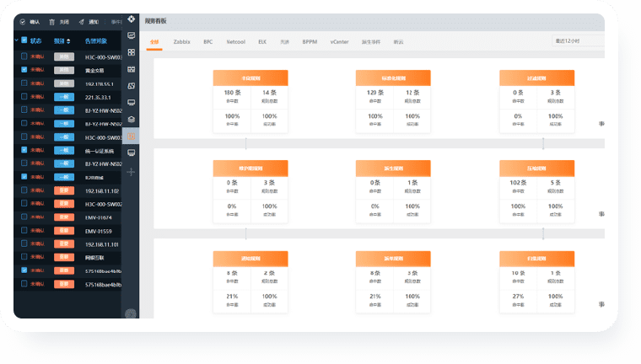Viewport: 641px width, 364px height.
Task: Select the highlighted orange sidebar icon
Action: tap(132, 136)
